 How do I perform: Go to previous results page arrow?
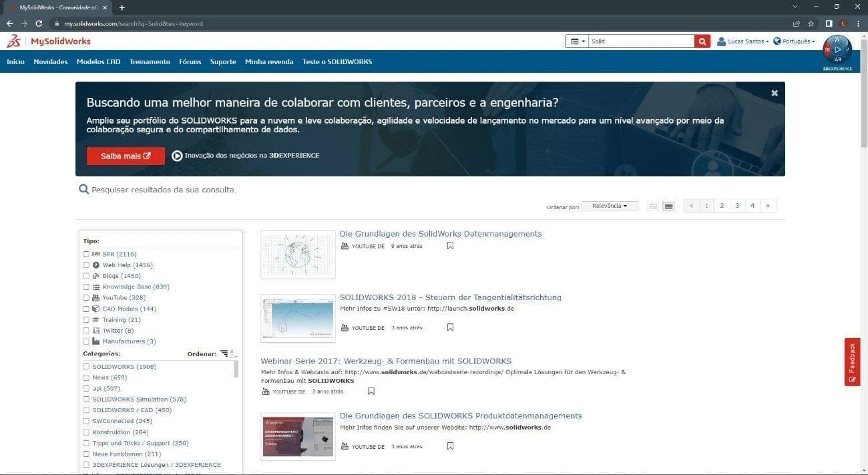692,206
